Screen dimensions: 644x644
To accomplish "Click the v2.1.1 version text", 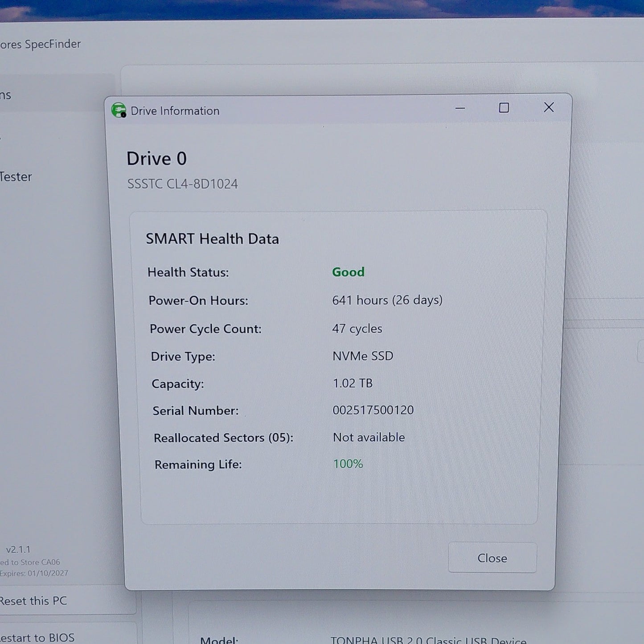I will coord(18,549).
